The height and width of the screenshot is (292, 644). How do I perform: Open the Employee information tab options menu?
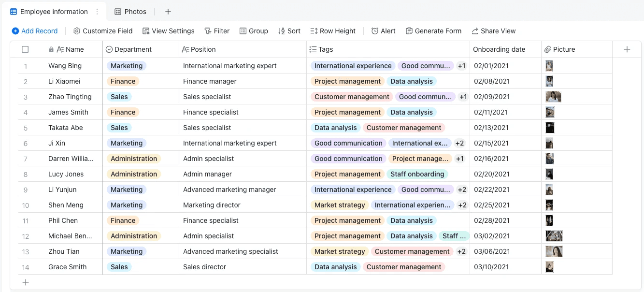[96, 11]
